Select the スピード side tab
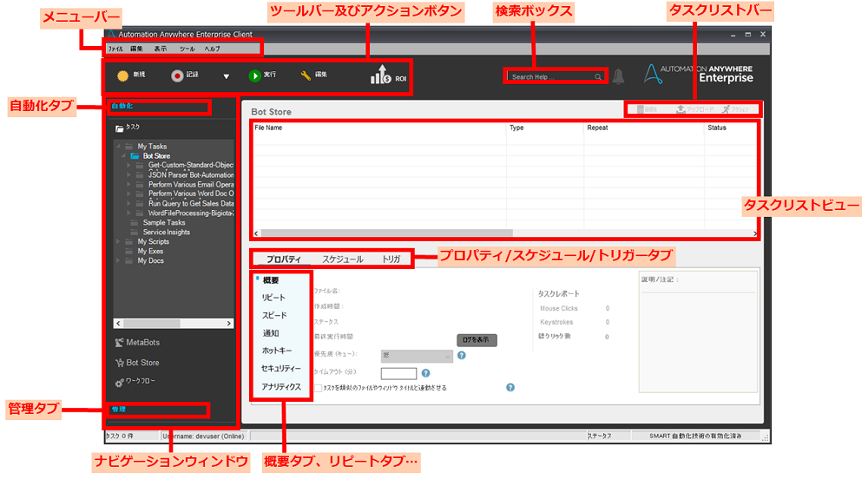Image resolution: width=868 pixels, height=479 pixels. [x=274, y=316]
